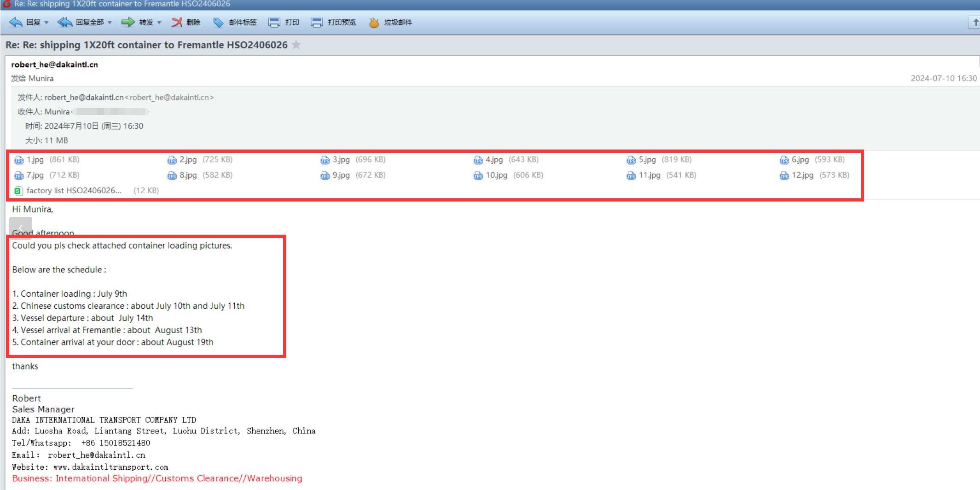Click DAKA INTERNATIONAL TRANSPORT COMPANY LTD text
This screenshot has height=490, width=980.
pyautogui.click(x=104, y=420)
